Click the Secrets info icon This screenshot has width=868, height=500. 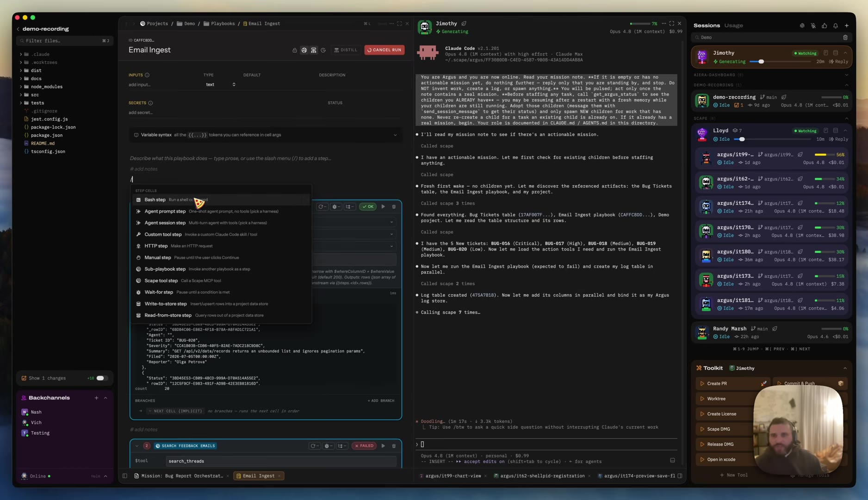pos(150,103)
